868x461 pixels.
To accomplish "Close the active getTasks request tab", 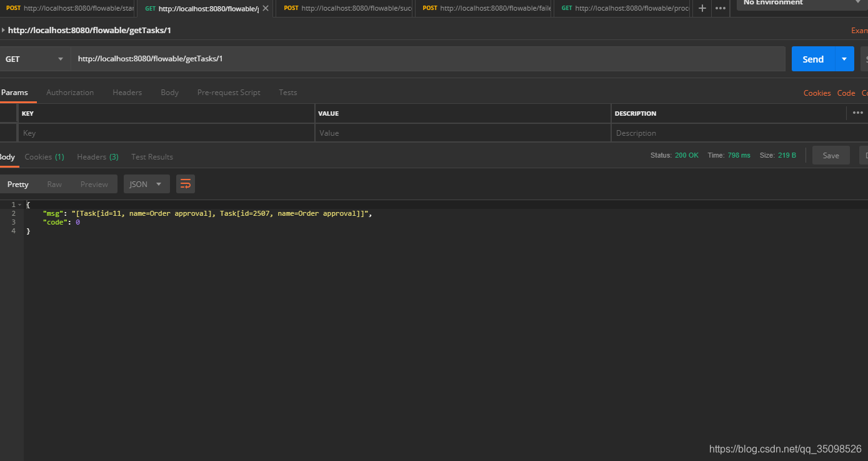I will point(266,8).
